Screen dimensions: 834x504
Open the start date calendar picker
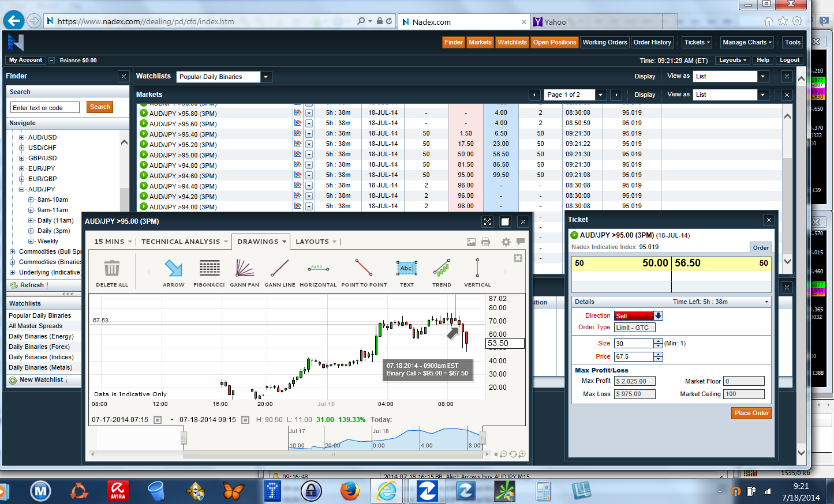tap(158, 420)
